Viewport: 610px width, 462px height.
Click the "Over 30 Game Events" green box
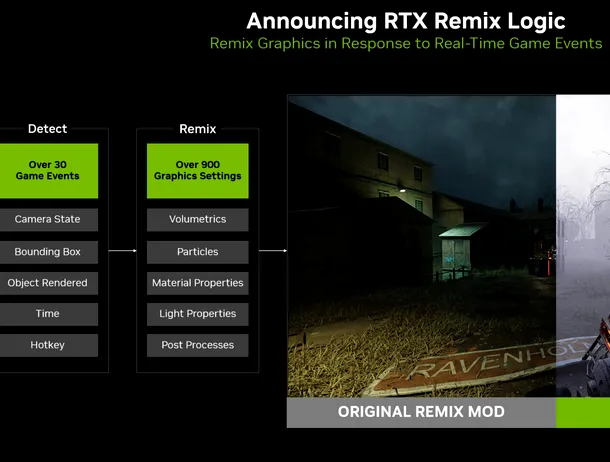[x=49, y=171]
